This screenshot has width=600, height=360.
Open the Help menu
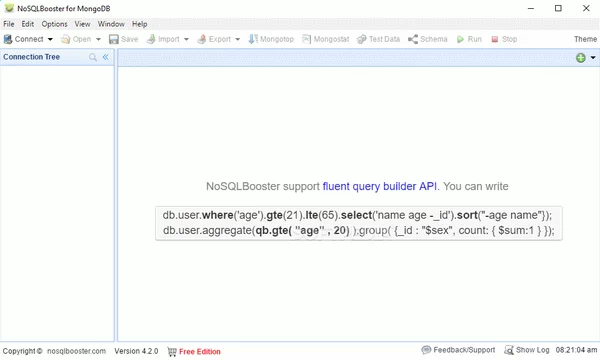140,24
